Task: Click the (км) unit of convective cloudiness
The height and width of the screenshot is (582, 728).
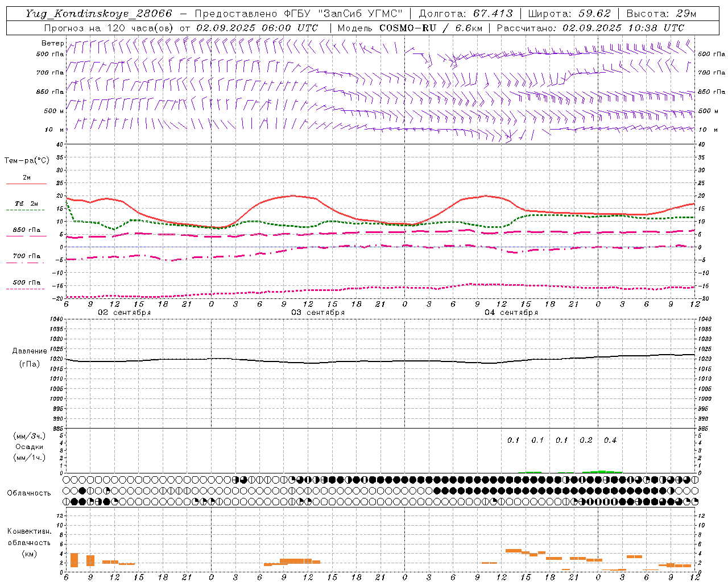Action: tap(29, 554)
